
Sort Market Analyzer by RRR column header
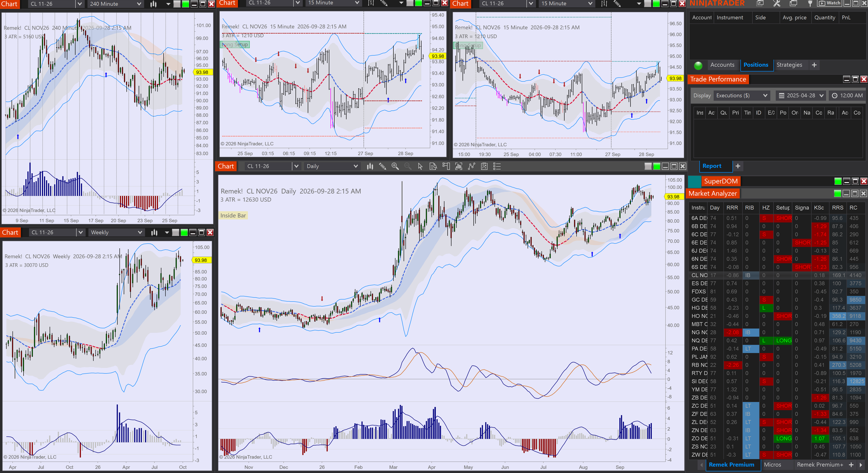pos(732,208)
